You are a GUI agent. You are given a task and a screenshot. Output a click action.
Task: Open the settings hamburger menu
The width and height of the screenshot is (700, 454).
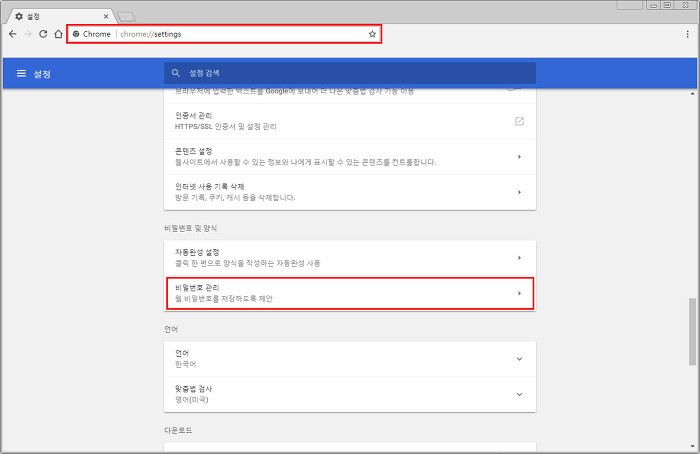(x=21, y=73)
